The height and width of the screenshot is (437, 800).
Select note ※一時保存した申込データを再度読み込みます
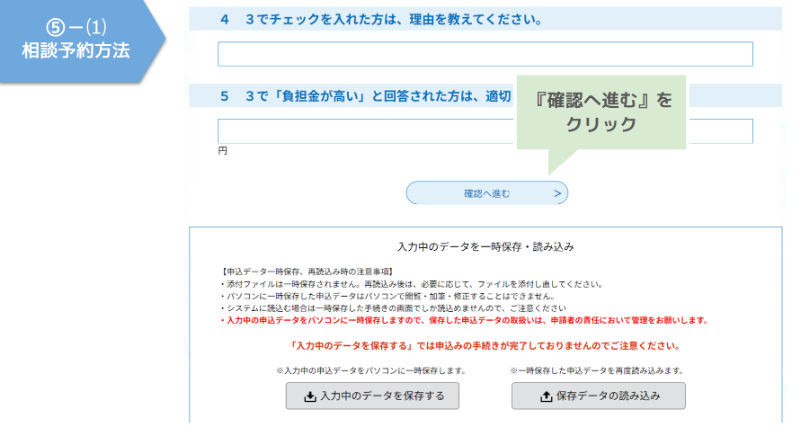click(x=597, y=371)
